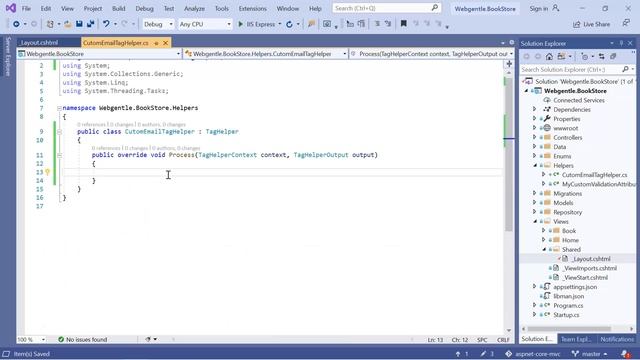This screenshot has height=360, width=640.
Task: Pin the Solution Explorer panel
Action: pos(622,43)
